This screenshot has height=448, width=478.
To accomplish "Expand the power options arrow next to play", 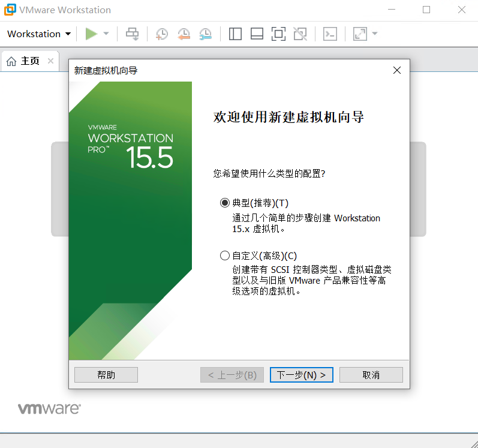I will click(x=106, y=34).
